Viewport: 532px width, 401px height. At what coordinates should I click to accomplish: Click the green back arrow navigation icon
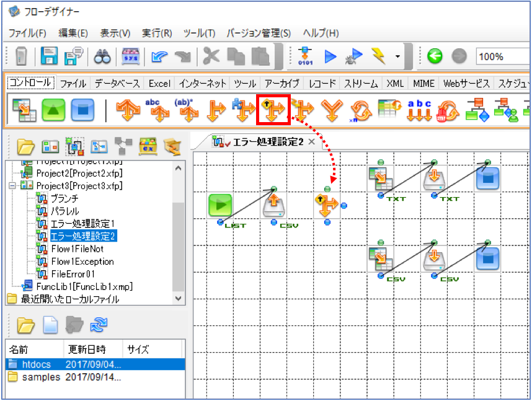[435, 56]
